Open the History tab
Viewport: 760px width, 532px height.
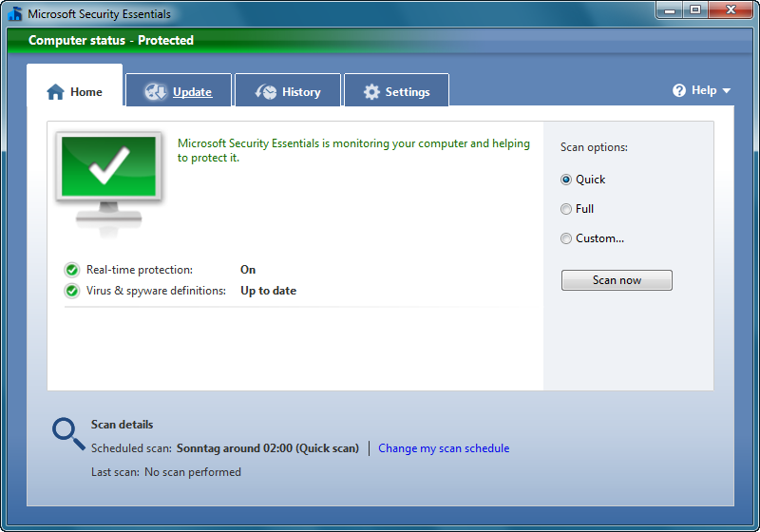[300, 92]
